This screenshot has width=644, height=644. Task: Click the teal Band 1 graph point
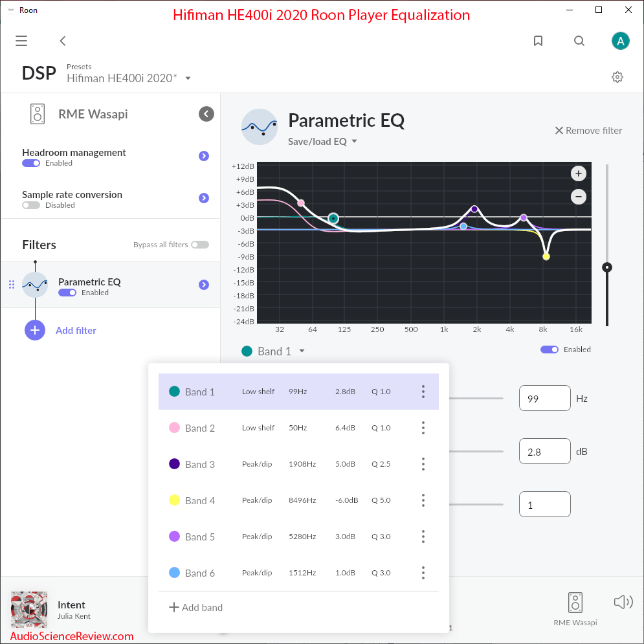pyautogui.click(x=333, y=218)
